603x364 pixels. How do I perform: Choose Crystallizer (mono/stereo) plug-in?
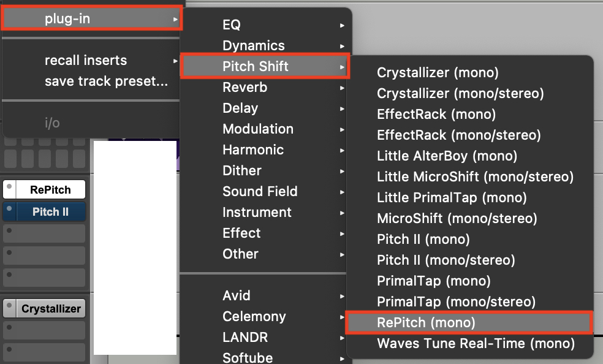(460, 93)
